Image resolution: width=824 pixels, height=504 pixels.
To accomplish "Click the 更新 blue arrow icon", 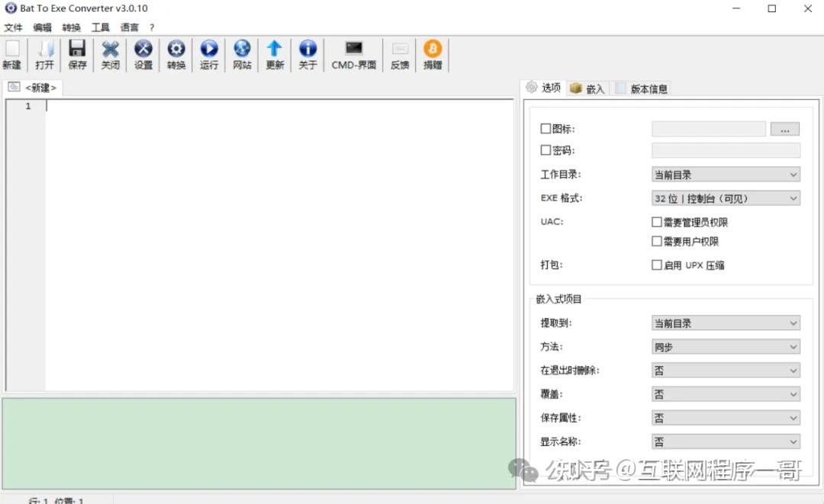I will (x=275, y=49).
